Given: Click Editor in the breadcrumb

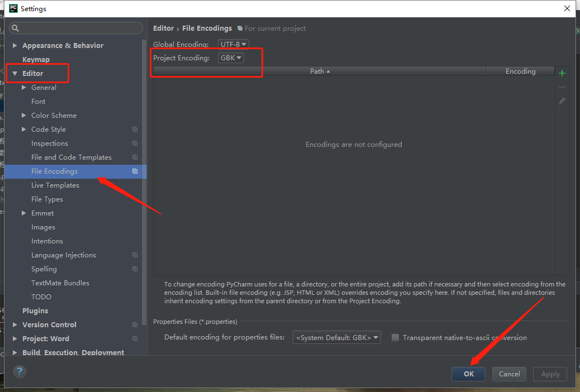Looking at the screenshot, I should click(x=164, y=28).
